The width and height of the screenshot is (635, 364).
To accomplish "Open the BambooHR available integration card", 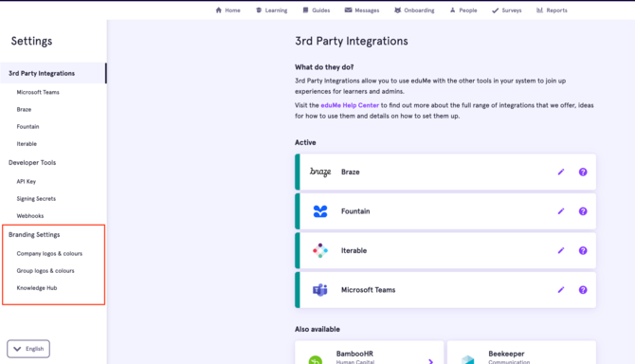I will tap(370, 353).
